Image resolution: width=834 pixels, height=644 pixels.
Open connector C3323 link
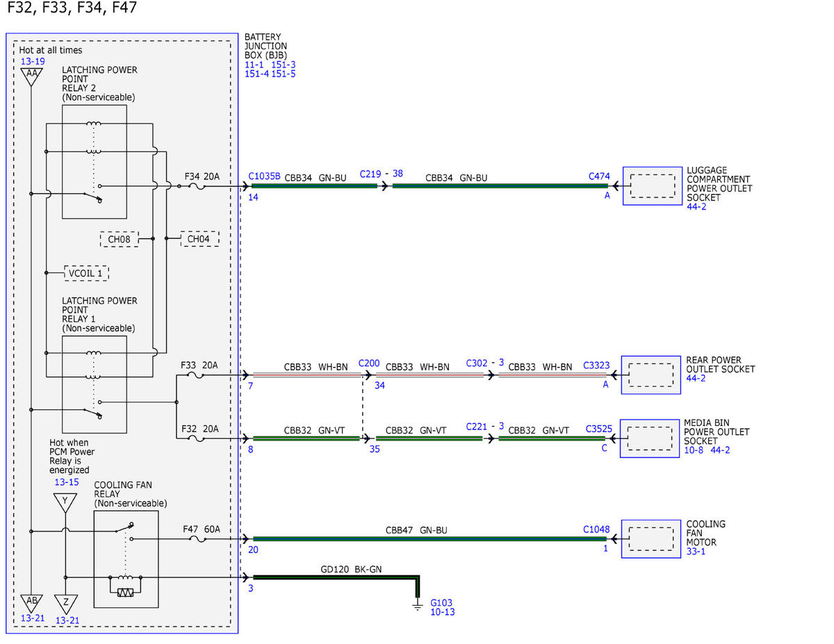coord(597,365)
